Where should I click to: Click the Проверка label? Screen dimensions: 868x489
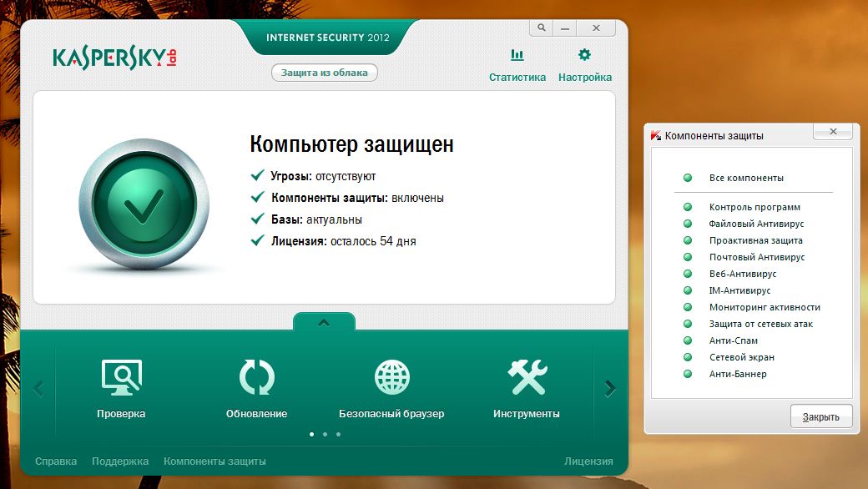(121, 414)
